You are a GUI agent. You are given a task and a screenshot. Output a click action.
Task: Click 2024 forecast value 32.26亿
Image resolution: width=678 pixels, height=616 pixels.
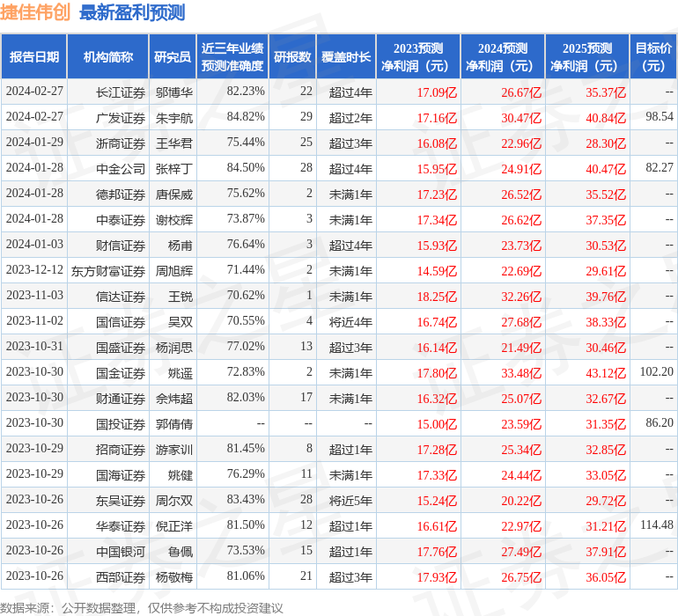point(521,296)
